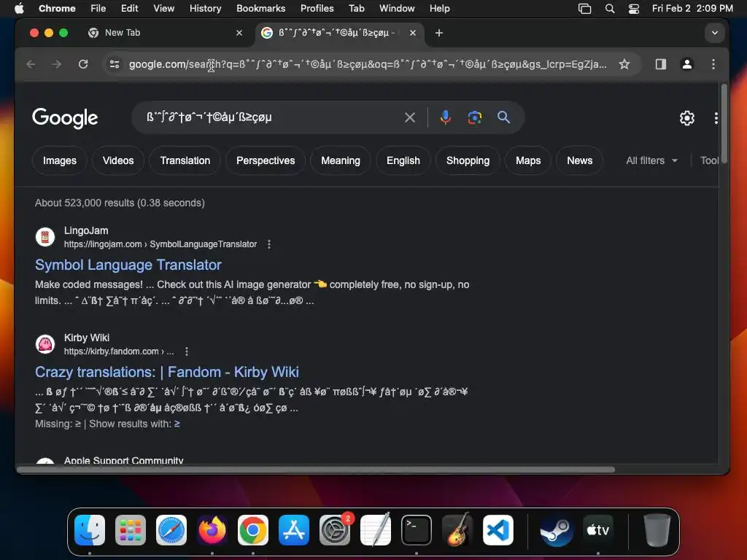747x560 pixels.
Task: Open Spotlight search in menu bar
Action: click(x=610, y=9)
